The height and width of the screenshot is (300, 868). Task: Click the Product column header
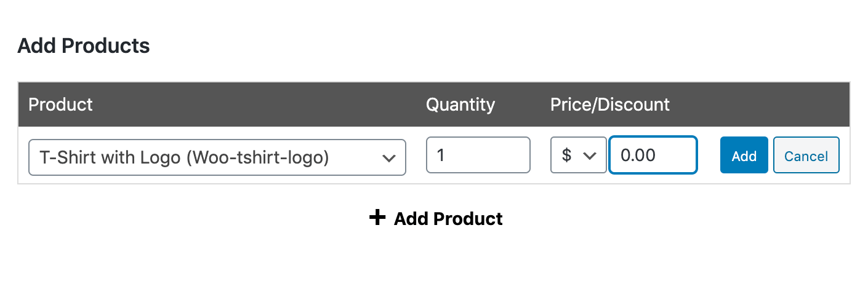pos(60,105)
